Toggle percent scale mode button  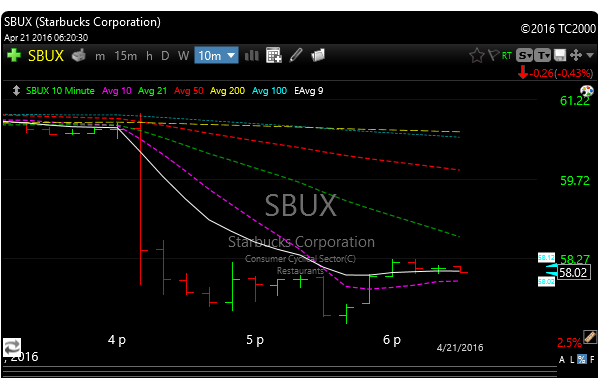582,359
